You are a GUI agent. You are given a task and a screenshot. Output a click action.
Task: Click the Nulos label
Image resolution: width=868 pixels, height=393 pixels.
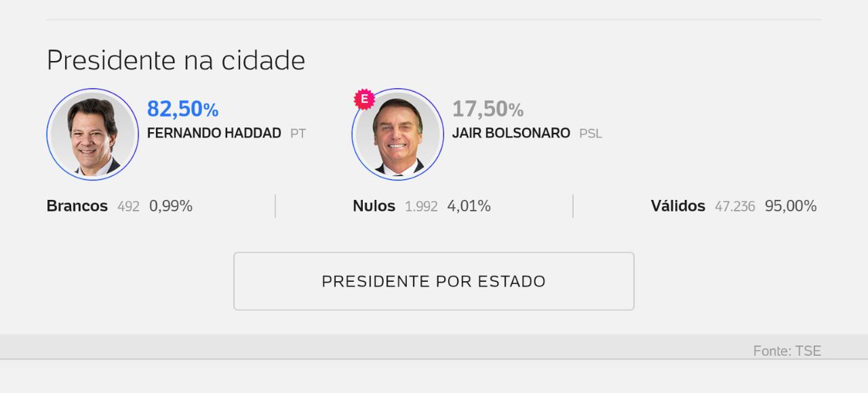point(374,206)
